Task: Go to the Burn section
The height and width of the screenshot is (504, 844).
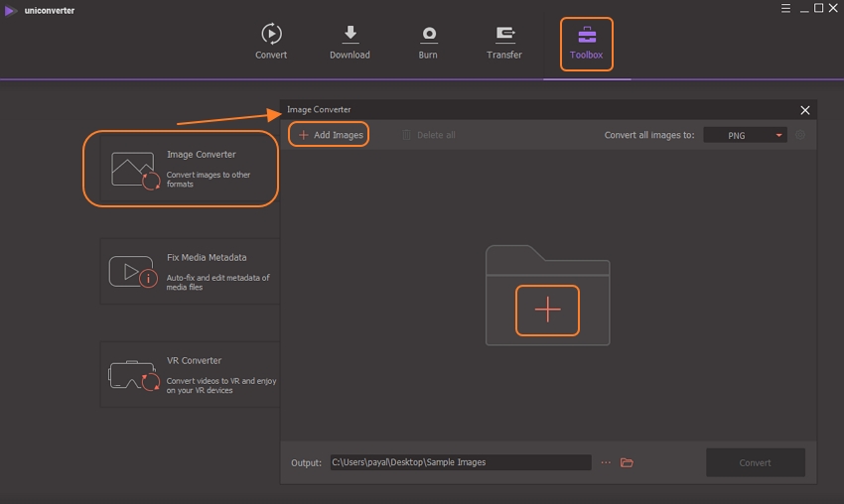Action: 428,42
